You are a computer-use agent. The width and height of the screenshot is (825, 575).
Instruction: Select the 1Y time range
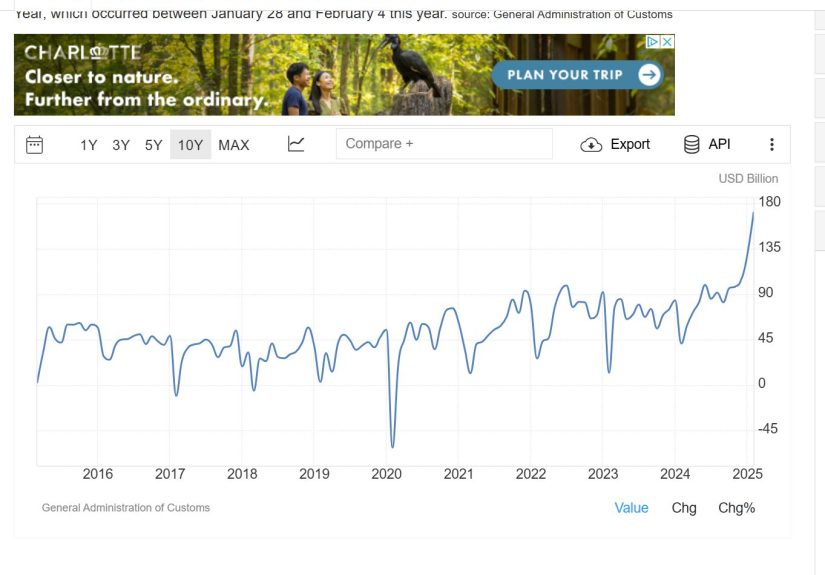coord(89,145)
